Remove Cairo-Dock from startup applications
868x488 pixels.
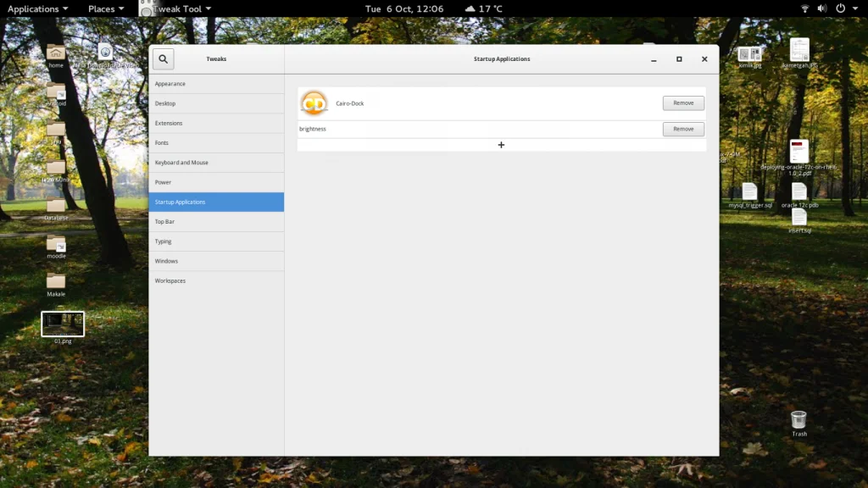(683, 103)
